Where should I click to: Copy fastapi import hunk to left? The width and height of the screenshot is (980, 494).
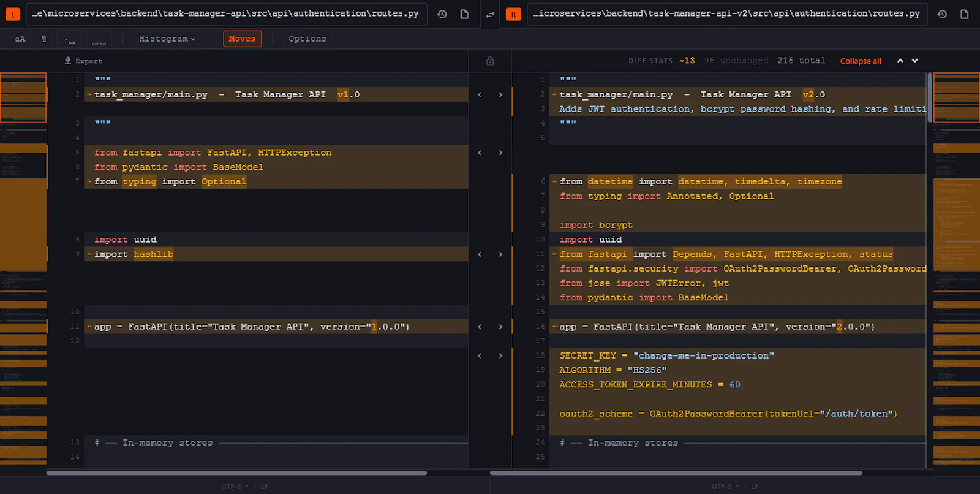[480, 153]
